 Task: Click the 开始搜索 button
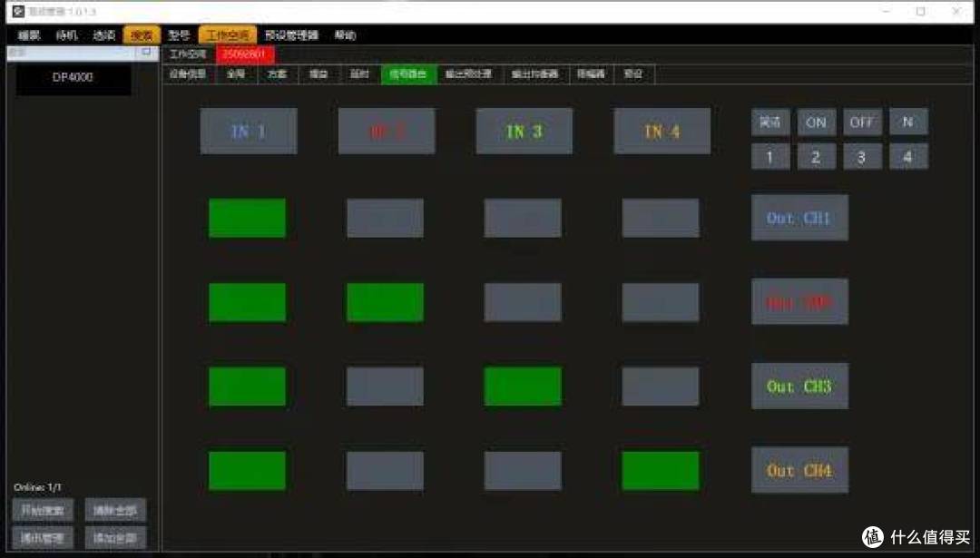point(43,511)
